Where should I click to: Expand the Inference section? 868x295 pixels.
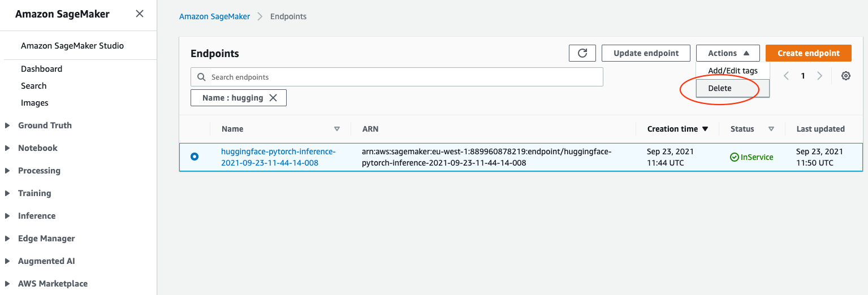tap(7, 216)
